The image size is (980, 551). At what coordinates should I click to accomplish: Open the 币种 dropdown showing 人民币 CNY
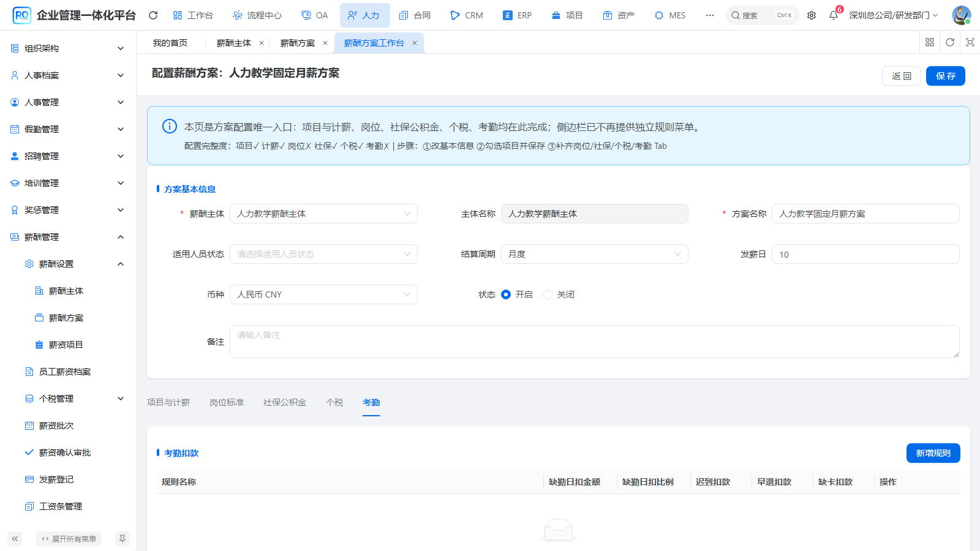tap(323, 294)
